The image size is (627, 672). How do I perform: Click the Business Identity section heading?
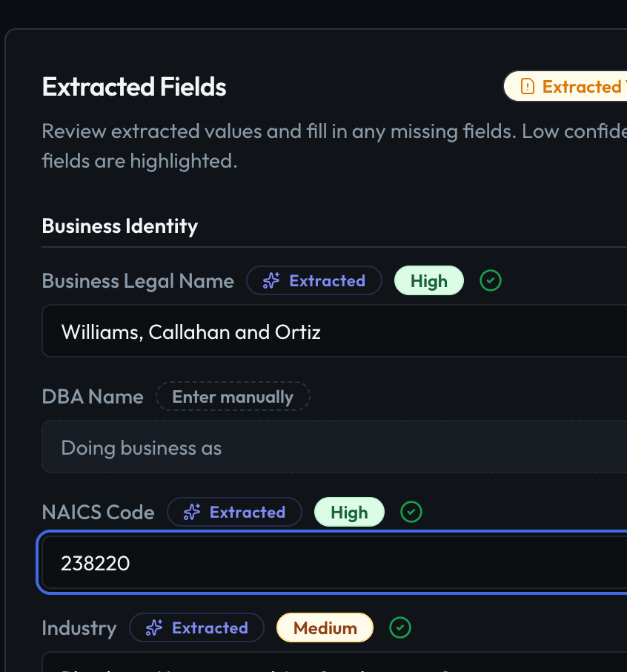click(x=120, y=226)
